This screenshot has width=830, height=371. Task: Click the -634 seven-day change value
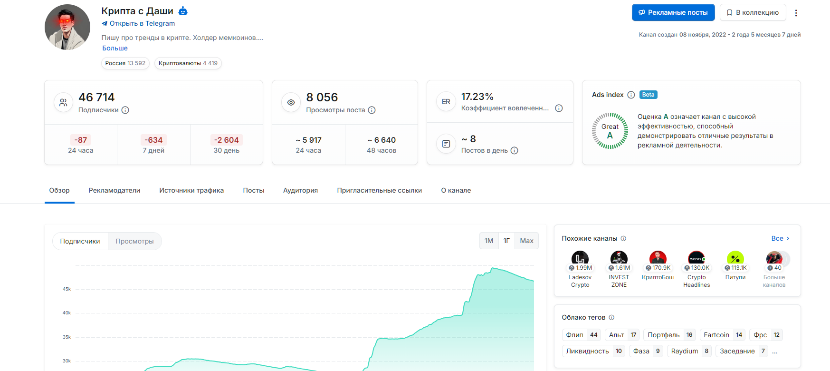coord(154,140)
